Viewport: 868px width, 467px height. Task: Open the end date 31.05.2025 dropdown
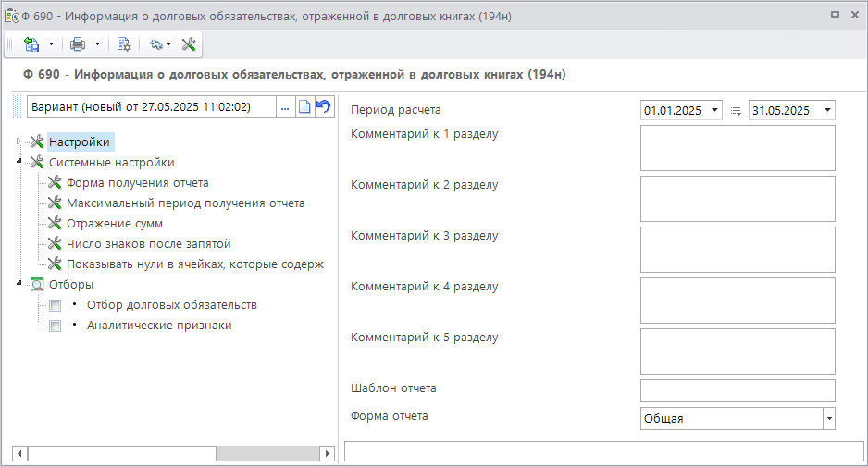point(826,111)
